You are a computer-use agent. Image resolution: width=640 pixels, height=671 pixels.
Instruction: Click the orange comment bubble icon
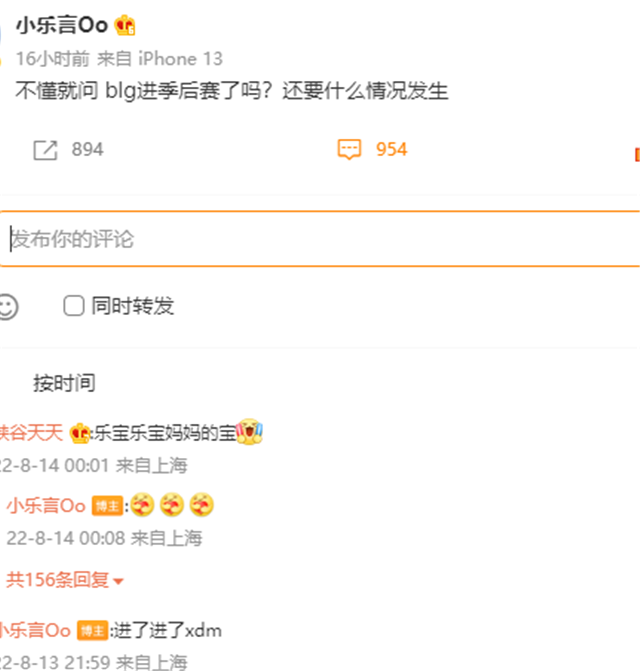350,150
